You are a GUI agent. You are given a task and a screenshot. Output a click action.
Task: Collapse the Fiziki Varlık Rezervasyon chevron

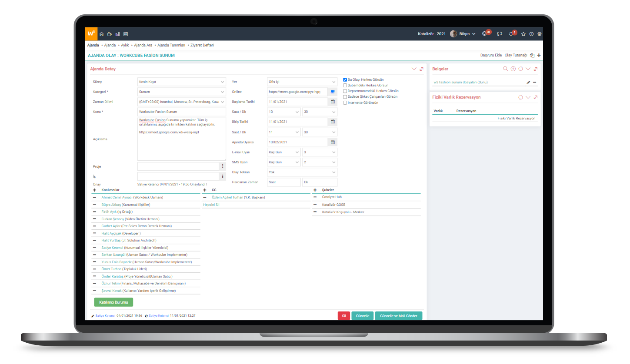(528, 97)
